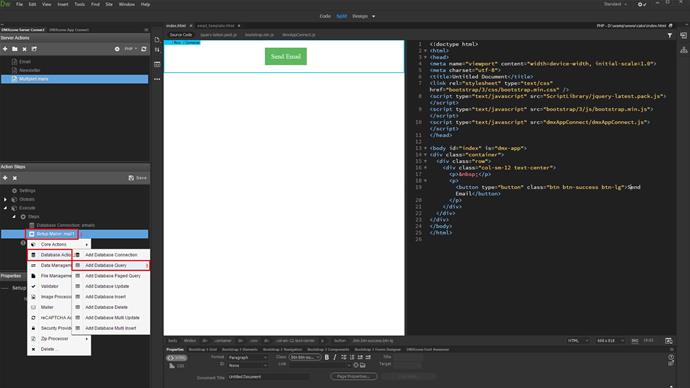Collapse the Steps node
690x388 pixels.
click(15, 216)
